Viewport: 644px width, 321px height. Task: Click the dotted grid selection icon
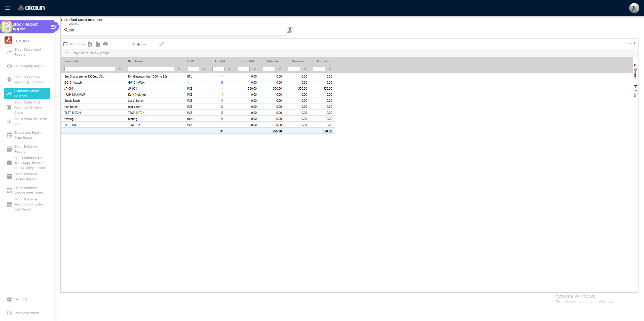click(152, 44)
